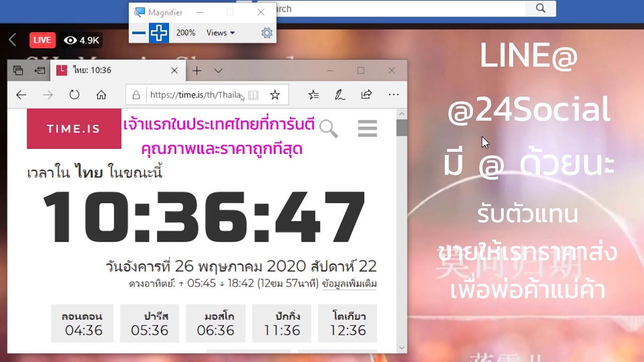Open the Magnifier Views dropdown
The width and height of the screenshot is (644, 362).
coord(220,33)
